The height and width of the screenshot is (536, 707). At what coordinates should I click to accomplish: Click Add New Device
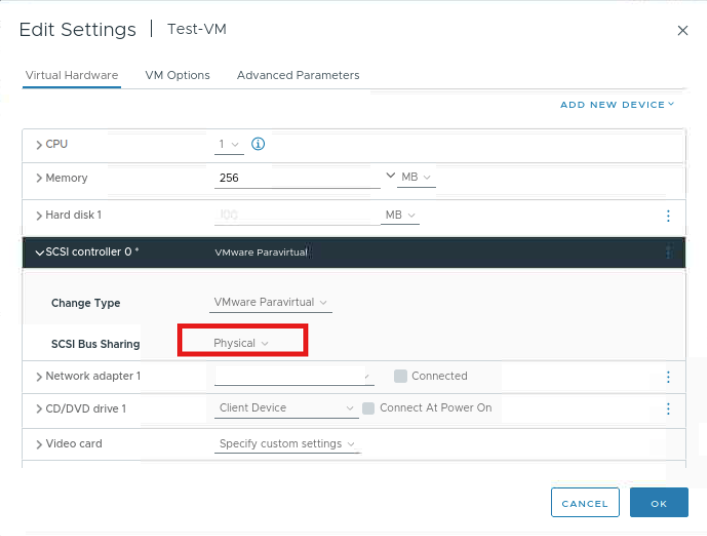[616, 105]
